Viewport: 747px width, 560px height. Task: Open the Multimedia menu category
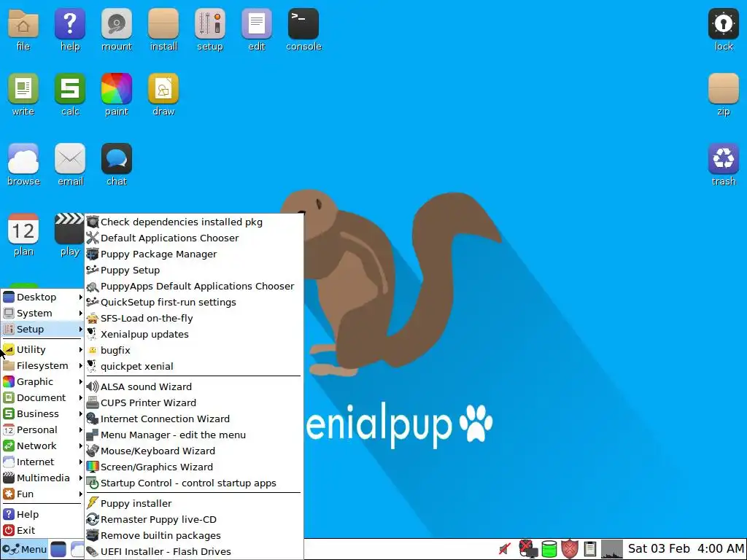43,478
